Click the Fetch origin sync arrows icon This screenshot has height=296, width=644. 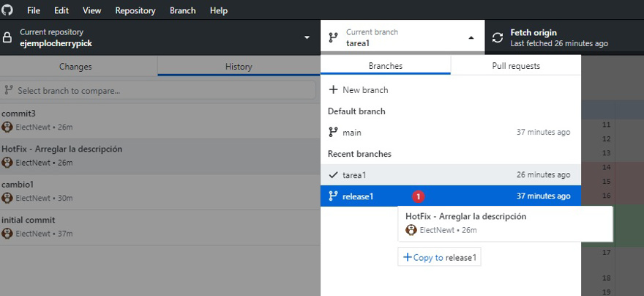(x=498, y=38)
